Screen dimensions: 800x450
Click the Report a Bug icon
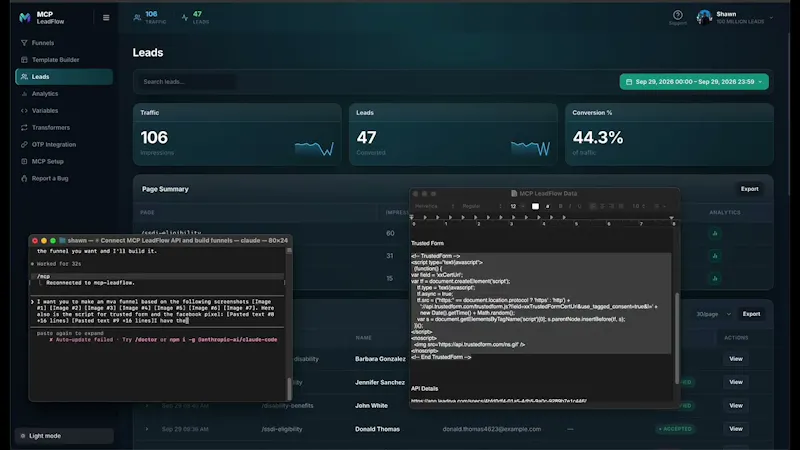[x=24, y=179]
